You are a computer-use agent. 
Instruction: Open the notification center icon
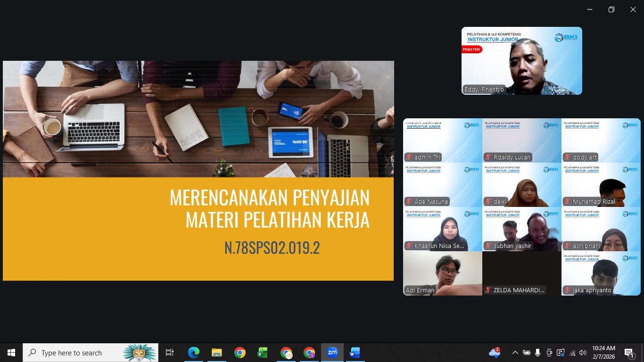coord(629,353)
